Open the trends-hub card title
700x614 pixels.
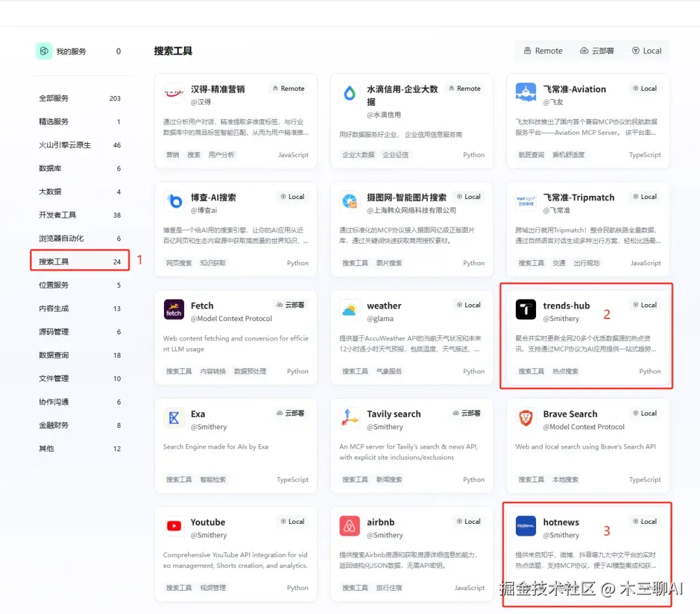pyautogui.click(x=566, y=306)
